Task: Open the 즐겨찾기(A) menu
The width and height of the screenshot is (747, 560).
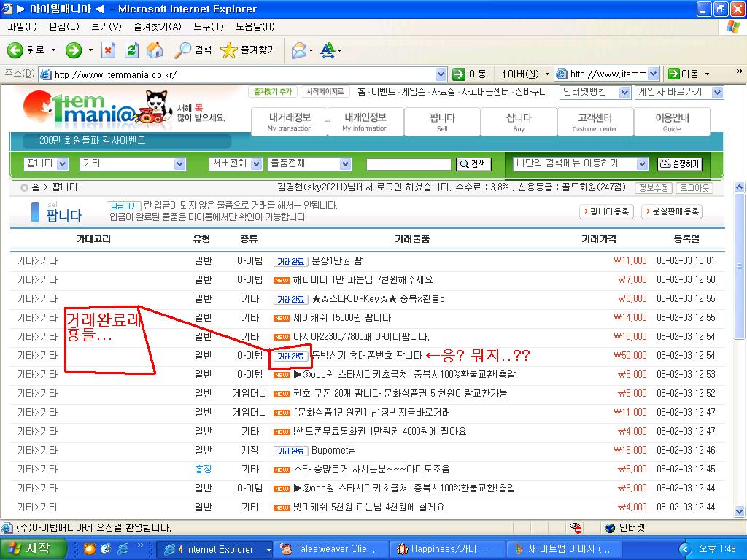Action: click(157, 27)
